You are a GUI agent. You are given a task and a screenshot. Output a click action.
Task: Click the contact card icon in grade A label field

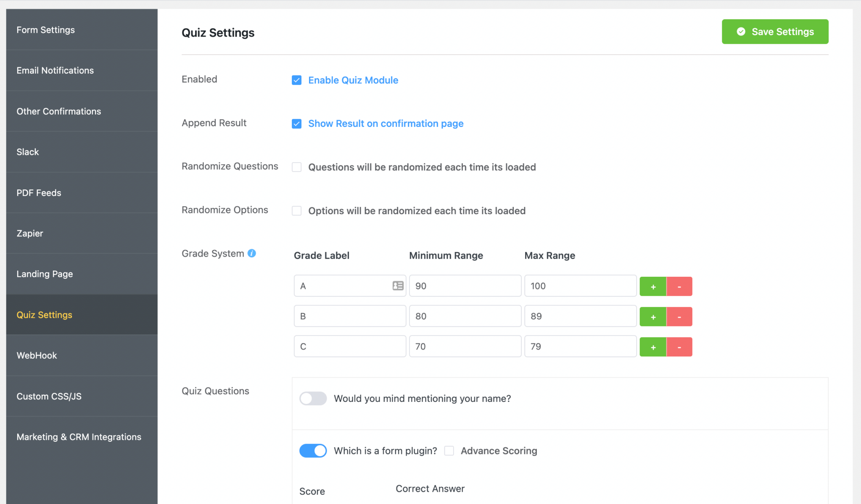pyautogui.click(x=398, y=286)
